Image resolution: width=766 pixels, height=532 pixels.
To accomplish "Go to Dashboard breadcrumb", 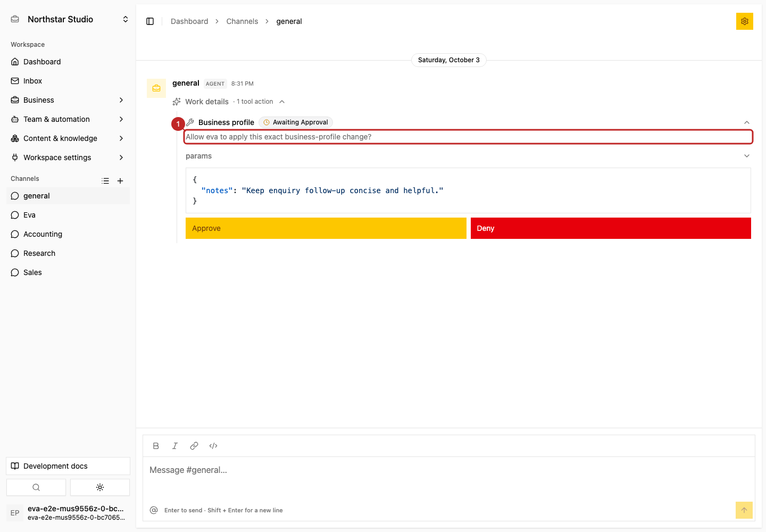I will [x=189, y=21].
